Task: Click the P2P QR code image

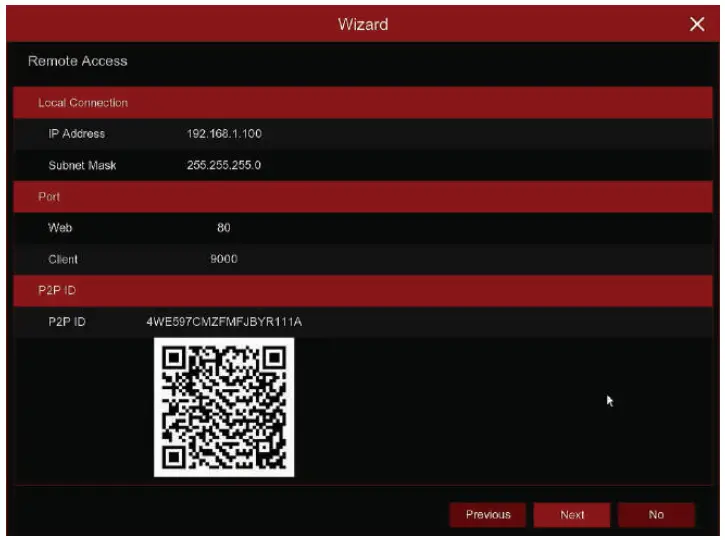Action: click(224, 407)
